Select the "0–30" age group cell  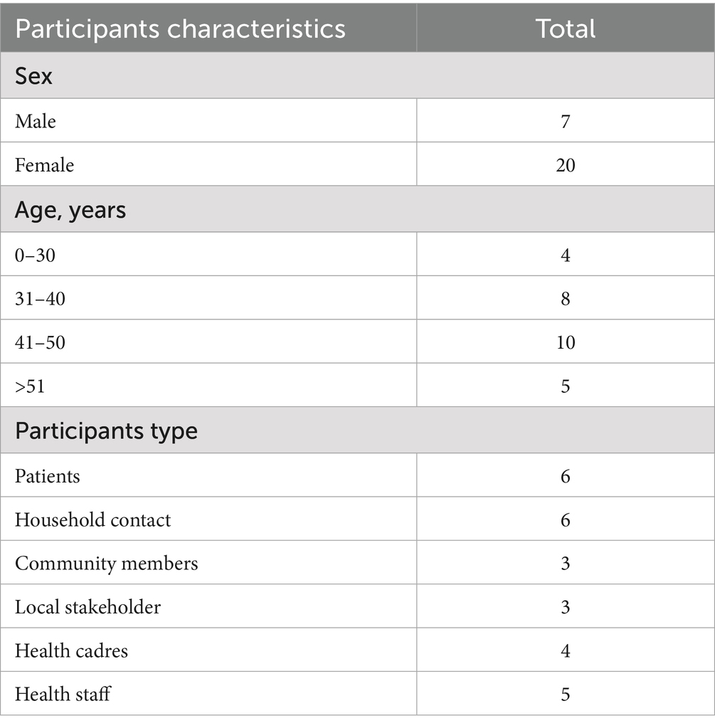pyautogui.click(x=35, y=255)
